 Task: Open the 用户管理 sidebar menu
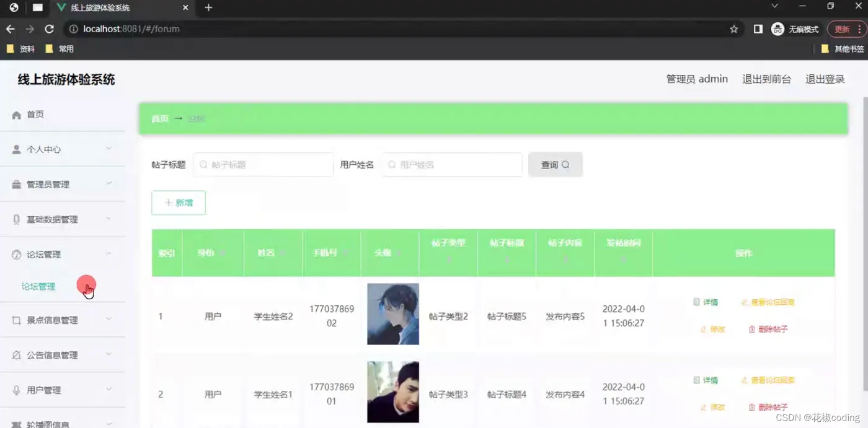[x=62, y=390]
